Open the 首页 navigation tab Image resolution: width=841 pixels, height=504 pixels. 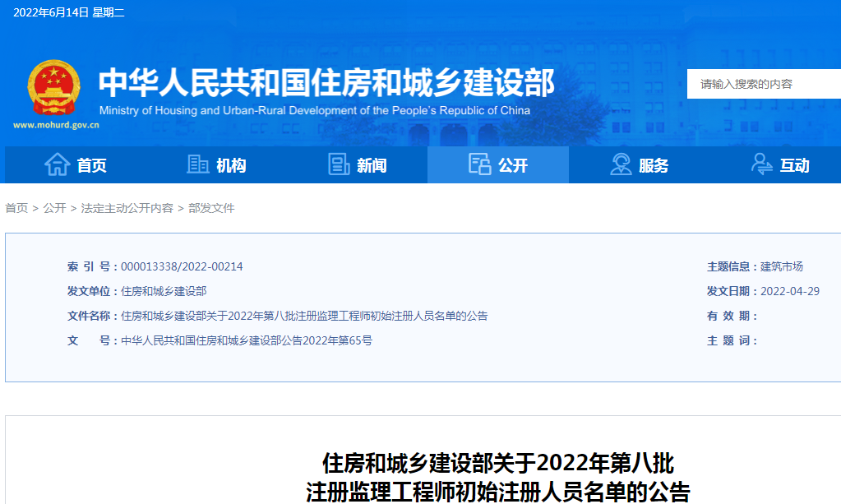pos(76,165)
